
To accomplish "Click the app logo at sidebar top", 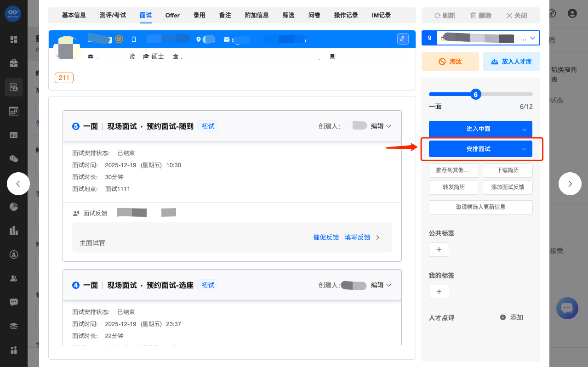I will coord(14,13).
